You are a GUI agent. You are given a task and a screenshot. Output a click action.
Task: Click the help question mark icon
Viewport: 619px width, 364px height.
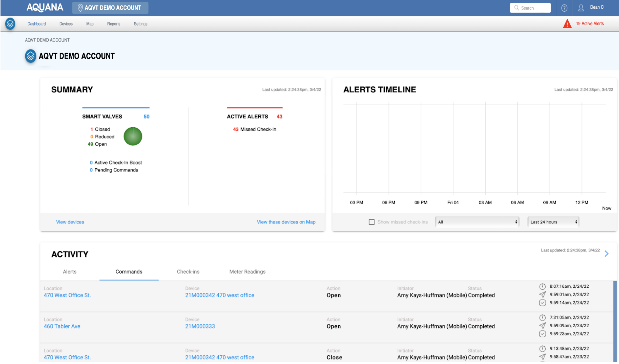click(564, 8)
